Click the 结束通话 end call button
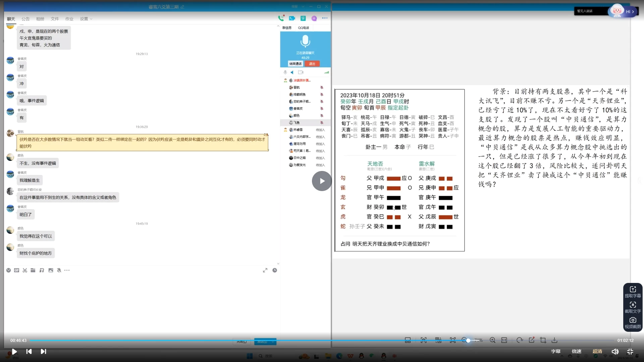The image size is (644, 362). pos(296,64)
